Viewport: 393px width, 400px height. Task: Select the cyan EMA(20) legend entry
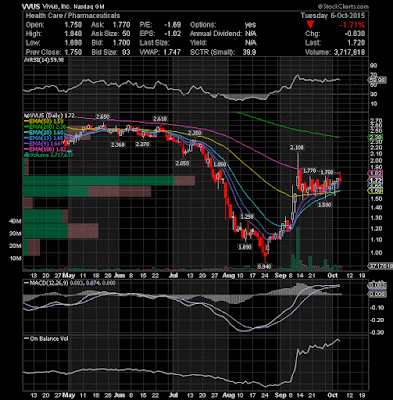(43, 132)
